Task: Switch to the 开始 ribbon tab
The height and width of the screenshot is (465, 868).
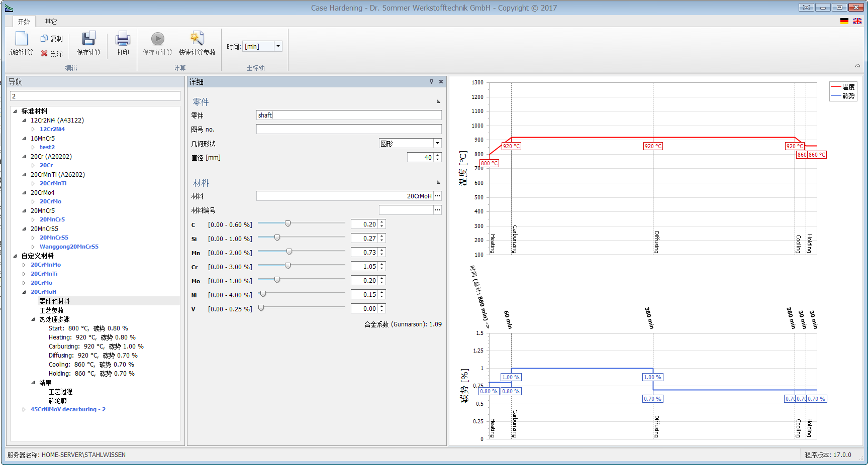Action: click(24, 22)
